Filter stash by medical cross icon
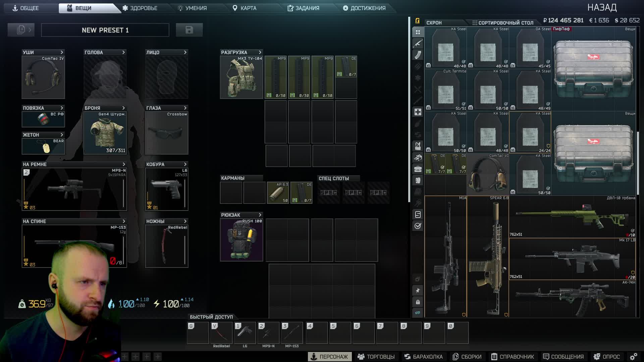The height and width of the screenshot is (362, 644). (x=418, y=112)
